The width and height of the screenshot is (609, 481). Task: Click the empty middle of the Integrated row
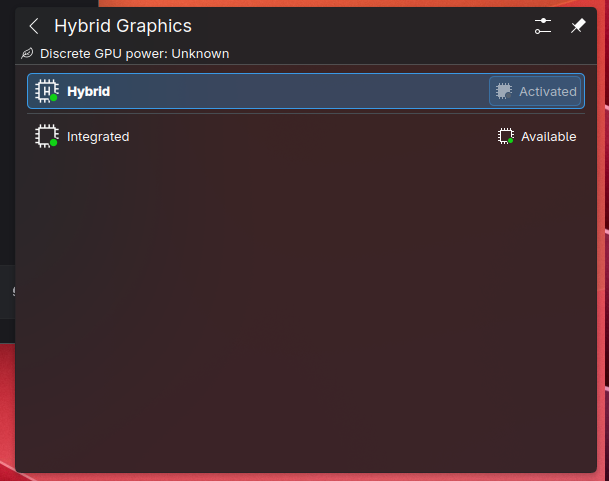[311, 136]
